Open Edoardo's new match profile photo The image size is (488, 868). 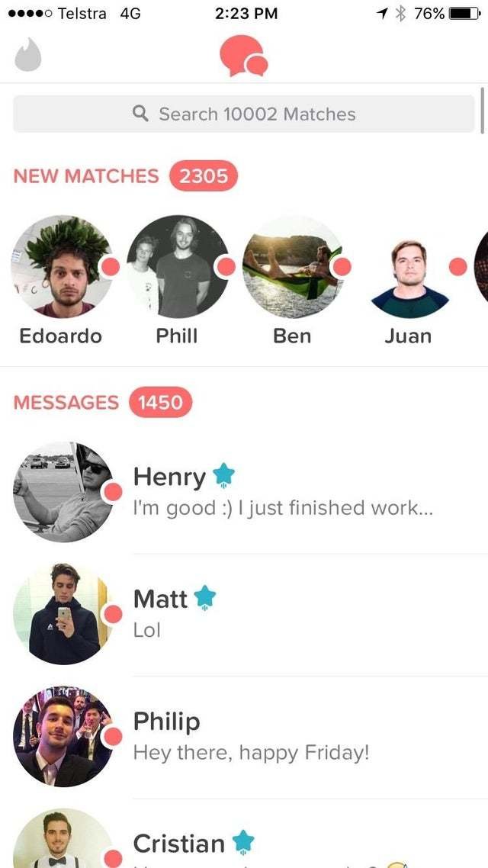pyautogui.click(x=62, y=266)
